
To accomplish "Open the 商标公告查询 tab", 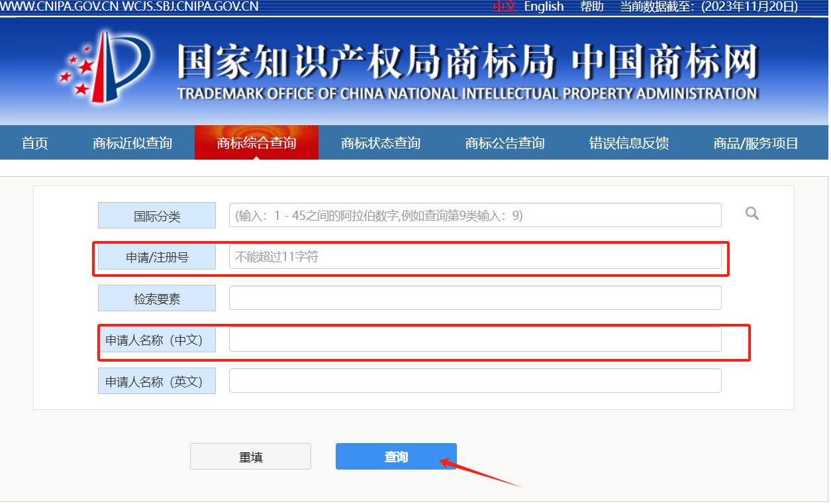I will pyautogui.click(x=505, y=143).
